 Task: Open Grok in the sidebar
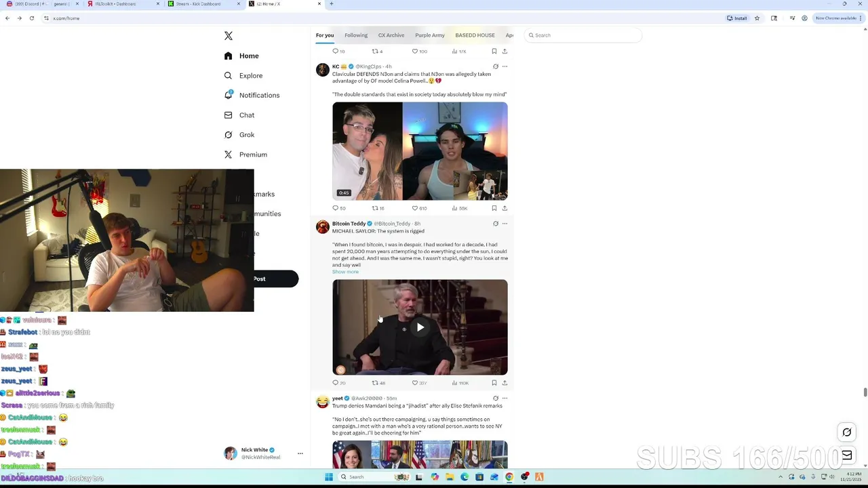click(x=239, y=135)
